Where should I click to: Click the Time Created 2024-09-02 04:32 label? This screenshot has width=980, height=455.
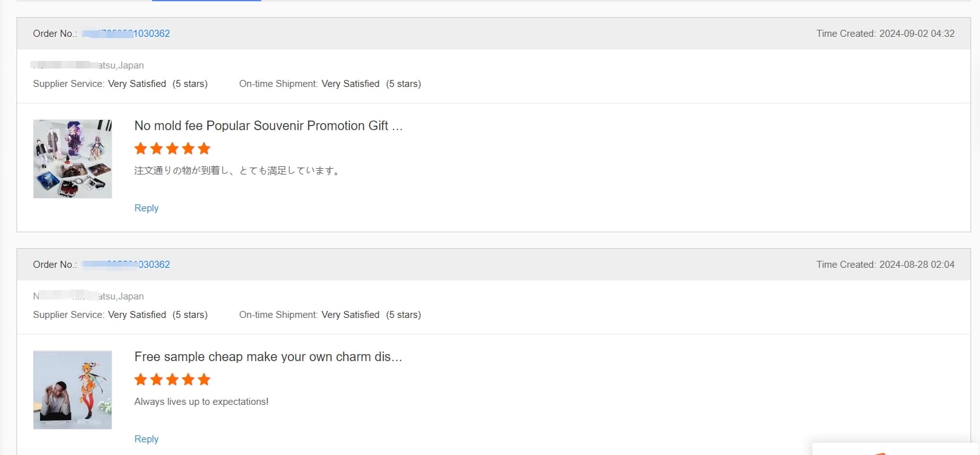[885, 34]
